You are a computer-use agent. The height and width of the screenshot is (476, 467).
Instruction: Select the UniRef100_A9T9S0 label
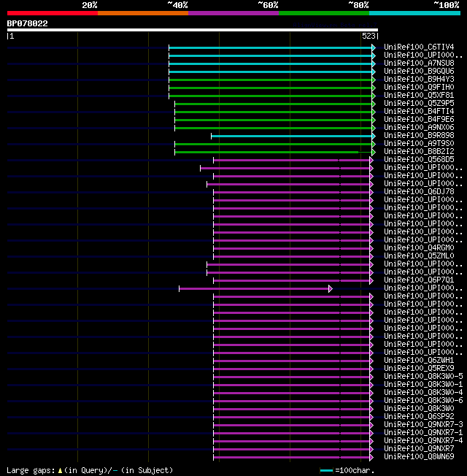pyautogui.click(x=419, y=143)
